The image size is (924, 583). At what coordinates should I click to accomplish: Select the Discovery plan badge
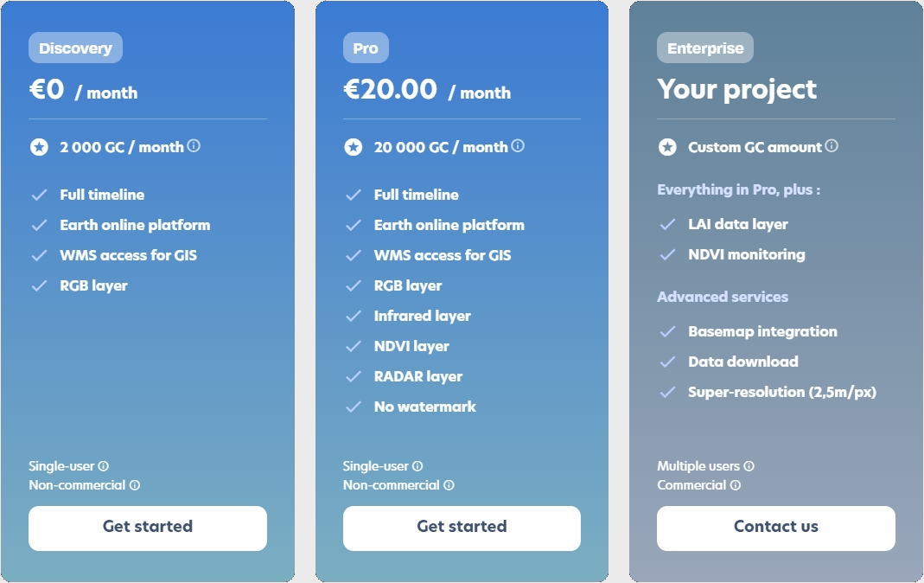(75, 48)
